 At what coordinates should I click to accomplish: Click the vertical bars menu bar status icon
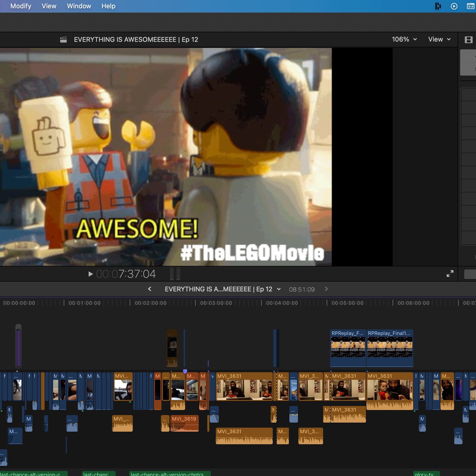[x=438, y=6]
